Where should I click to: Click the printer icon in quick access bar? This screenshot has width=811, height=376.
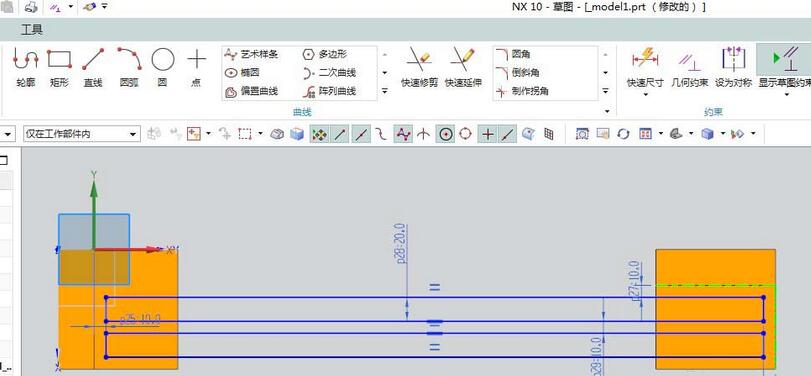point(31,7)
